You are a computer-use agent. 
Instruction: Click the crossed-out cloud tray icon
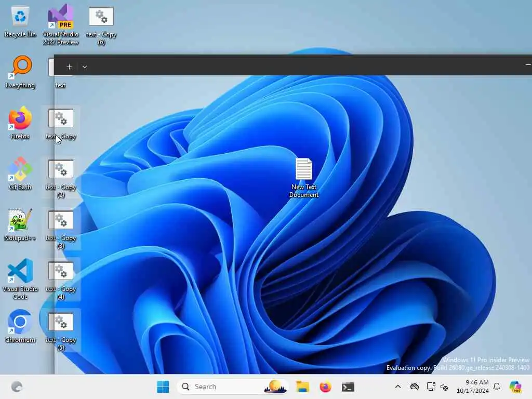[x=415, y=387]
